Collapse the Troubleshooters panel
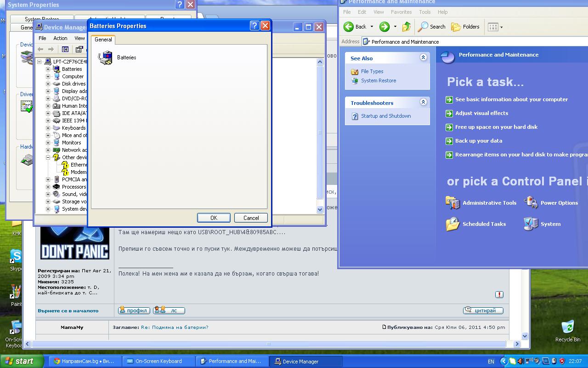 pos(423,102)
